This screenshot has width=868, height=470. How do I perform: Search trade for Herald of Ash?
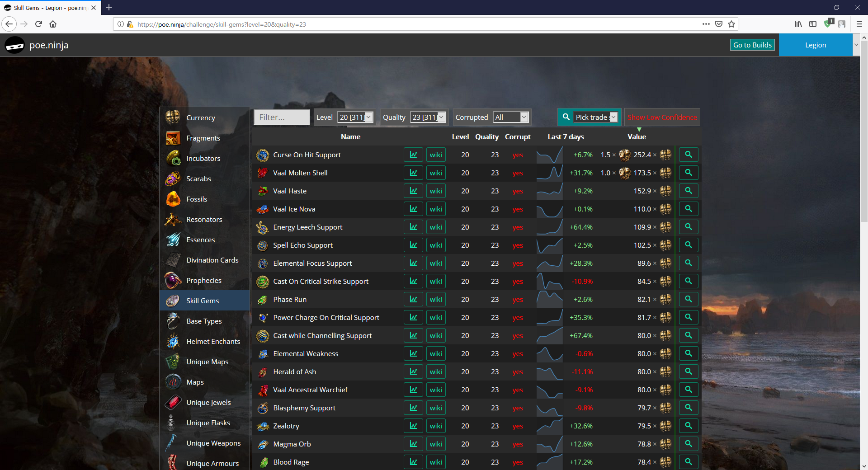click(x=689, y=371)
